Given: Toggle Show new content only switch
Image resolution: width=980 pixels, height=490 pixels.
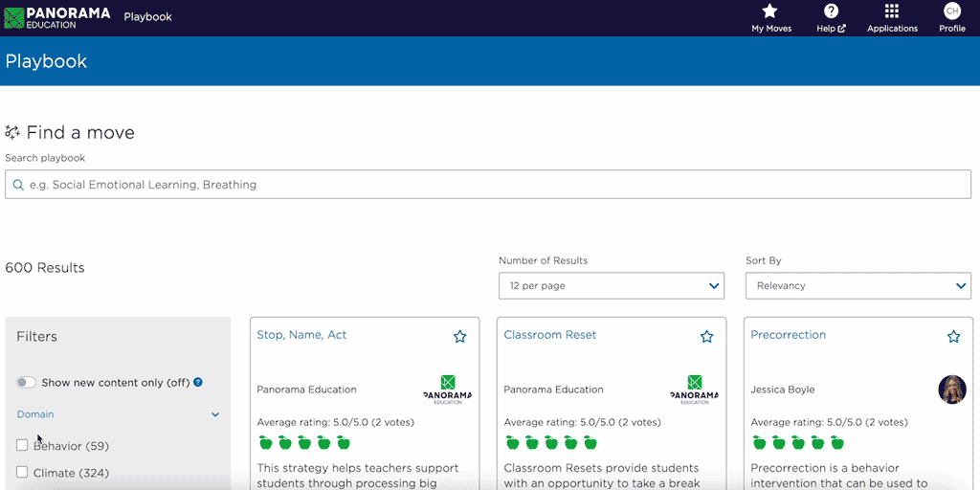Looking at the screenshot, I should pyautogui.click(x=26, y=383).
